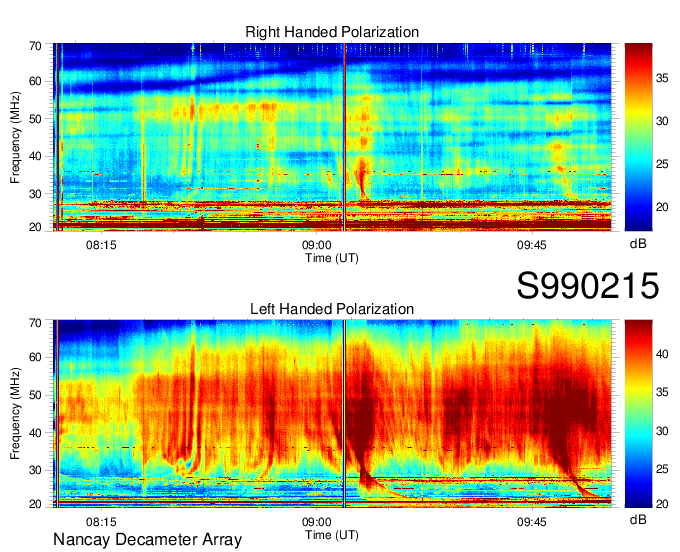This screenshot has width=680, height=552.
Task: Click the 'Right Handed Polarization' plot title
Action: tap(332, 32)
